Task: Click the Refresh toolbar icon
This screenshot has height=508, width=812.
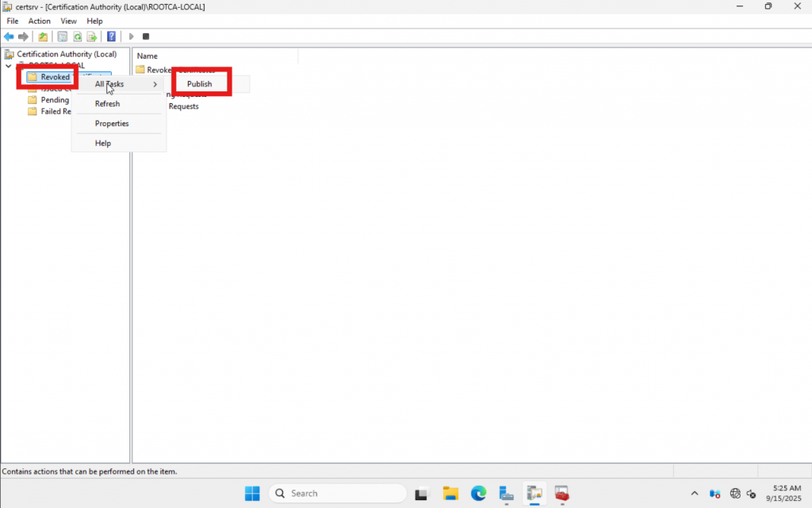Action: 78,37
